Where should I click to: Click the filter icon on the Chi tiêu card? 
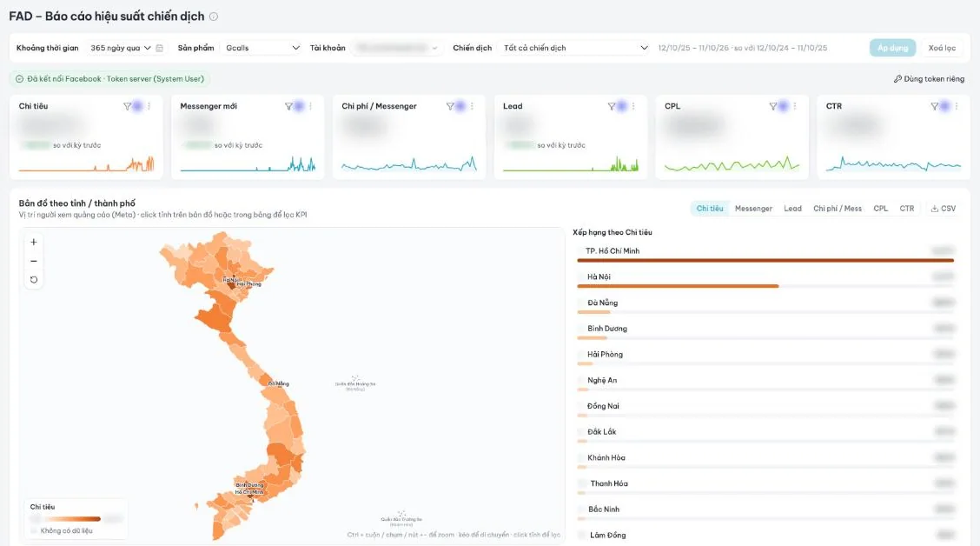click(128, 106)
